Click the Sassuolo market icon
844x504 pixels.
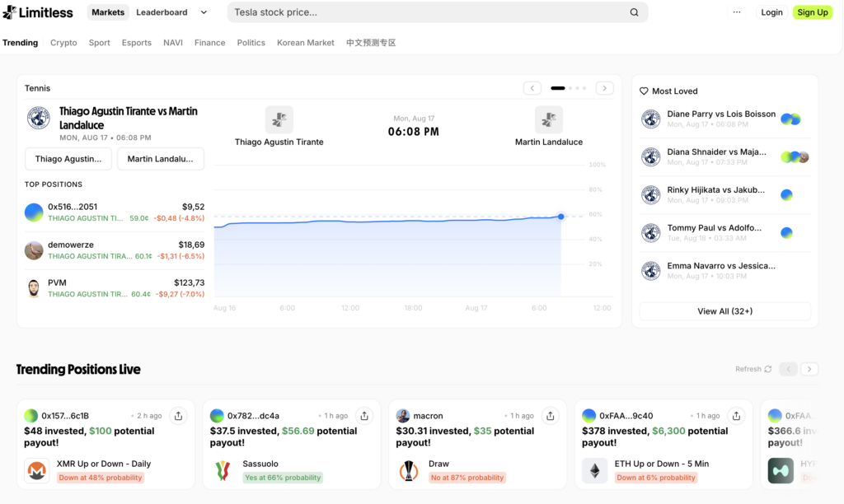(223, 471)
